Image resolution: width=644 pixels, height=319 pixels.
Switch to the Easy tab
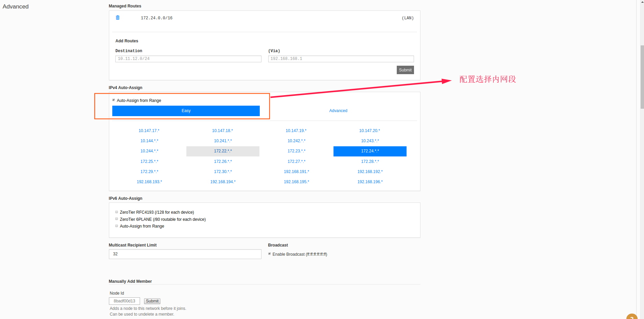pyautogui.click(x=186, y=111)
